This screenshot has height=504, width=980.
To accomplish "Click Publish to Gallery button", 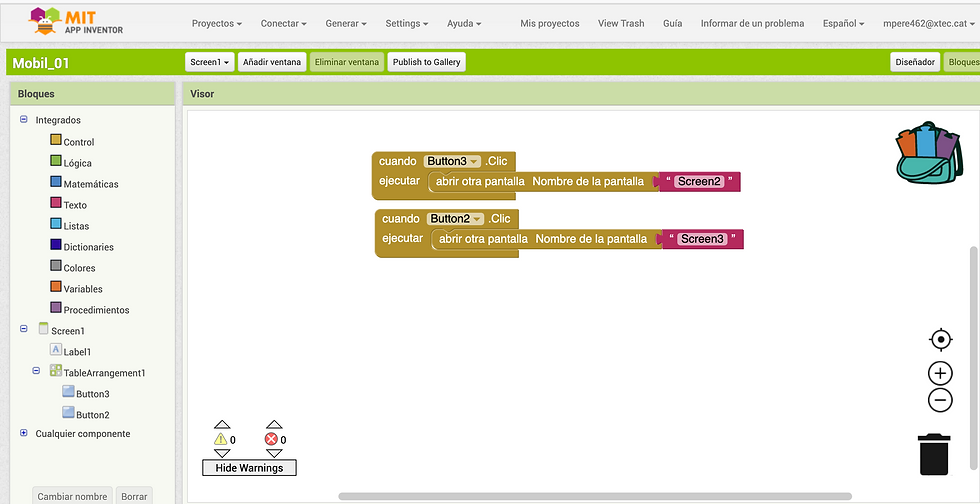I will 427,62.
